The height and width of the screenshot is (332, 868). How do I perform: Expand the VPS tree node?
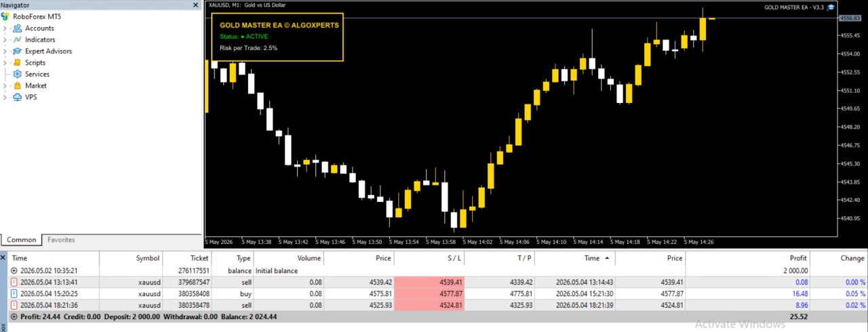point(5,98)
